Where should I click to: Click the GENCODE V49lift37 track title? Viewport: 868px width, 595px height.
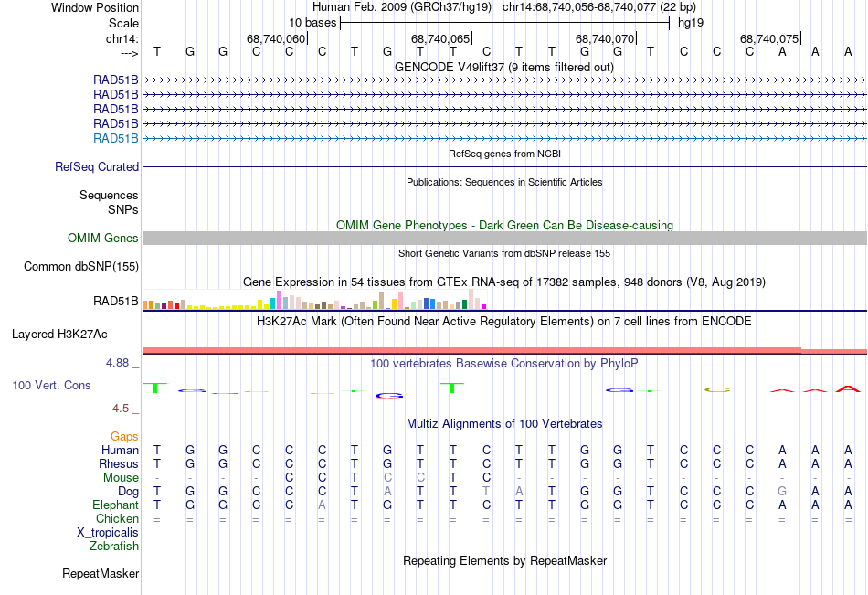tap(503, 67)
